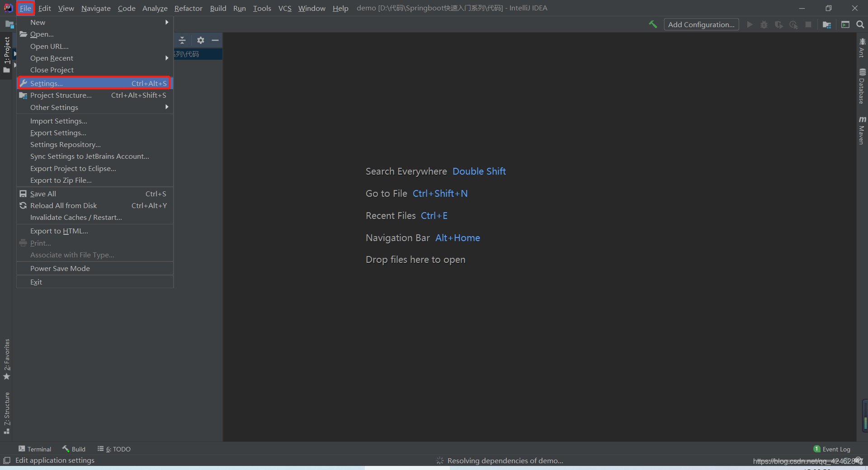Hide the project panel with minus icon
This screenshot has width=868, height=470.
[215, 40]
